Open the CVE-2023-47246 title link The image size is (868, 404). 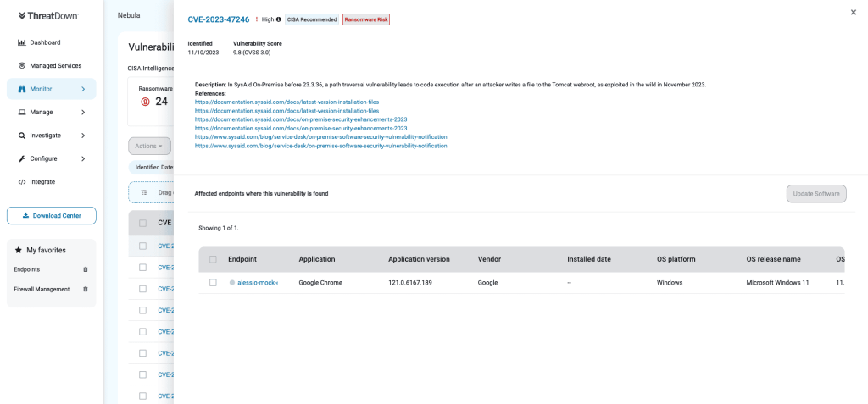(x=219, y=19)
